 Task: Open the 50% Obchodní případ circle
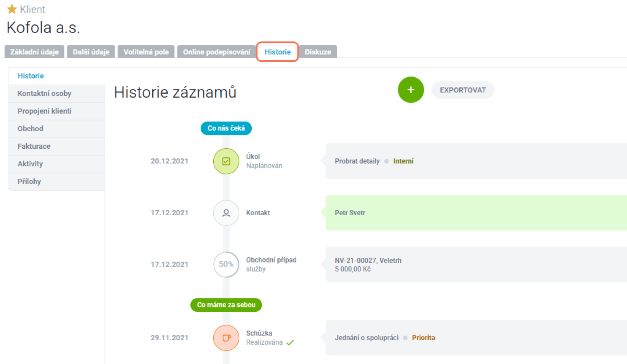[226, 265]
